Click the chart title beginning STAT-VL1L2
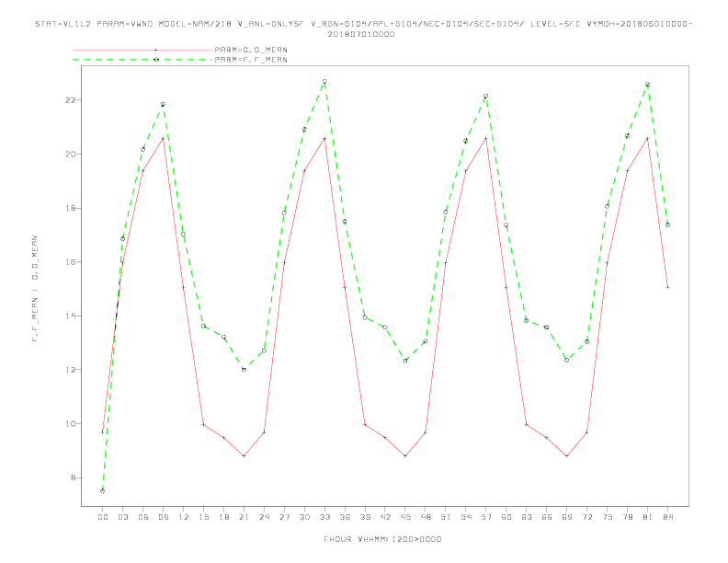Image resolution: width=728 pixels, height=563 pixels. (363, 24)
